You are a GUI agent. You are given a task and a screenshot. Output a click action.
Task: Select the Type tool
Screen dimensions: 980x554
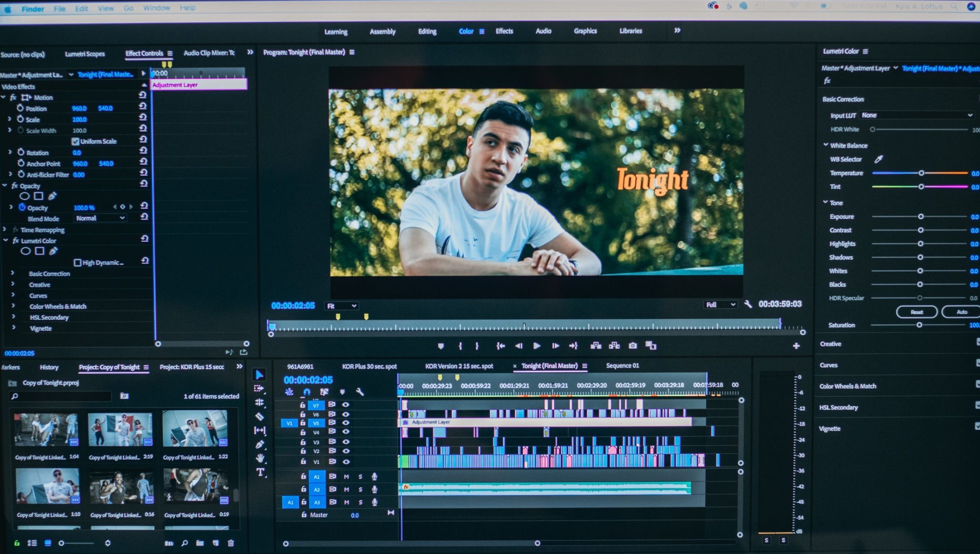260,472
